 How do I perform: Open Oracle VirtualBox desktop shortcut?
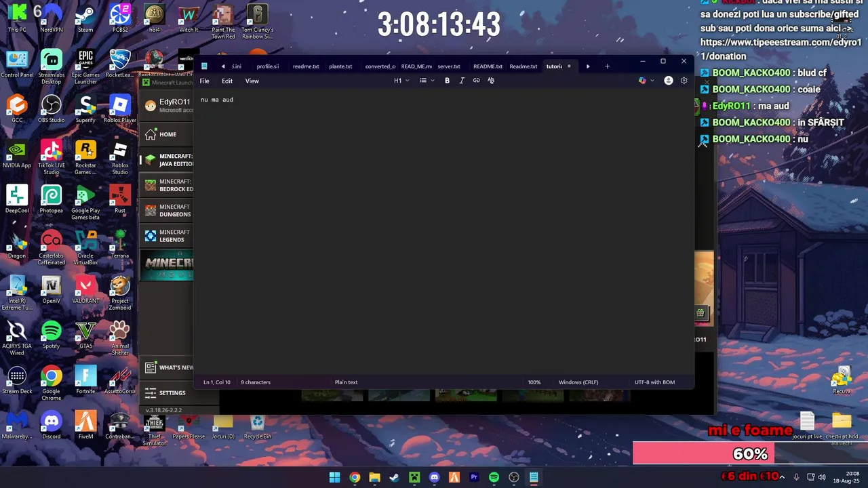[x=85, y=247]
